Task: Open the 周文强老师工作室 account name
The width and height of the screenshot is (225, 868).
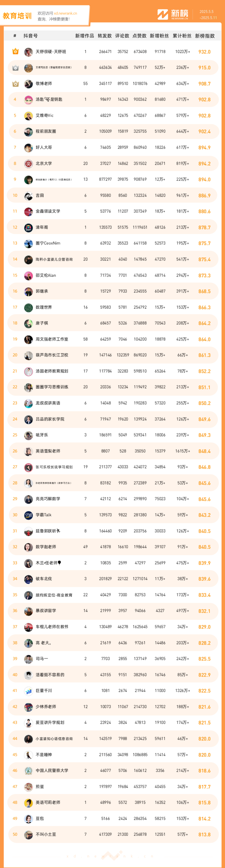Action: pos(52,339)
